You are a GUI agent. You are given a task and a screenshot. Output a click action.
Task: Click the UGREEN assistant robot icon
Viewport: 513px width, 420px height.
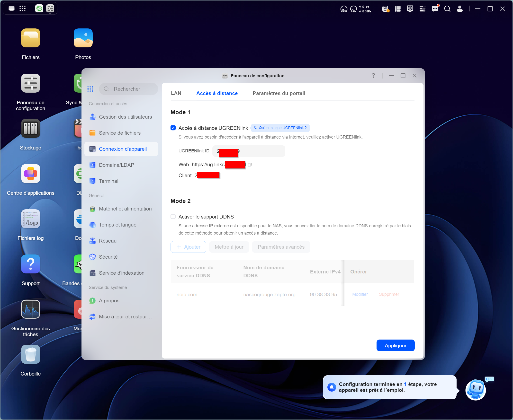point(476,390)
